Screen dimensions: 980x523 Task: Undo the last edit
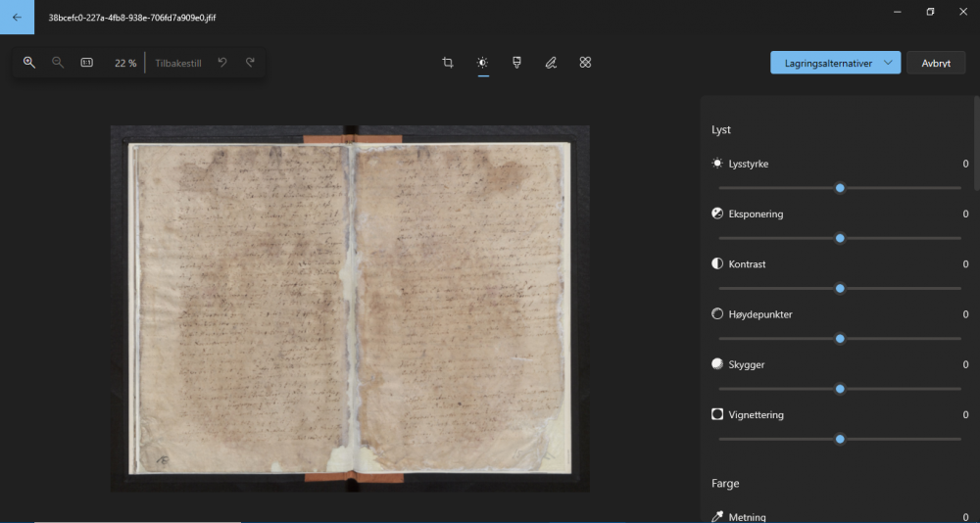tap(222, 63)
